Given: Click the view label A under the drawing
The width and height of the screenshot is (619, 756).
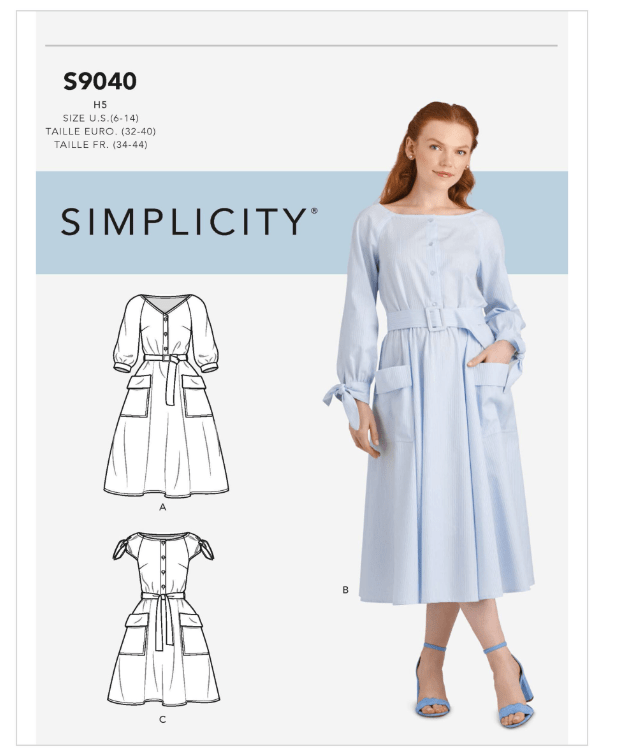Looking at the screenshot, I should coord(162,507).
